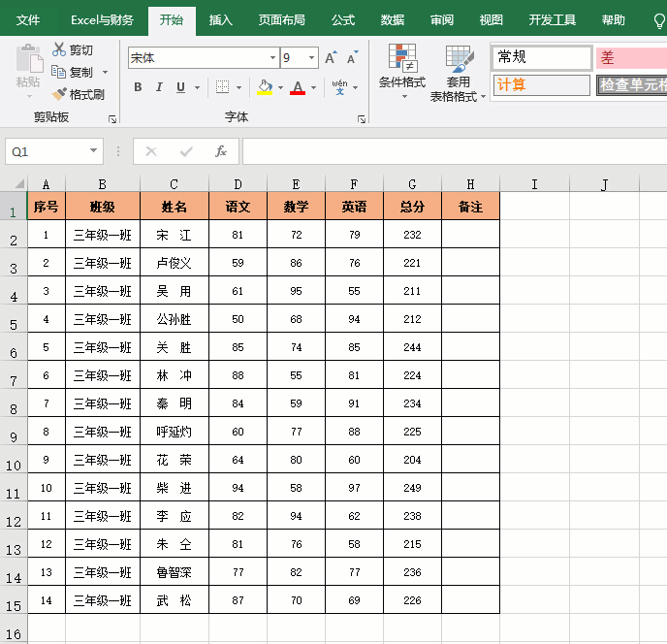Click the Select All corner triangle

click(19, 184)
